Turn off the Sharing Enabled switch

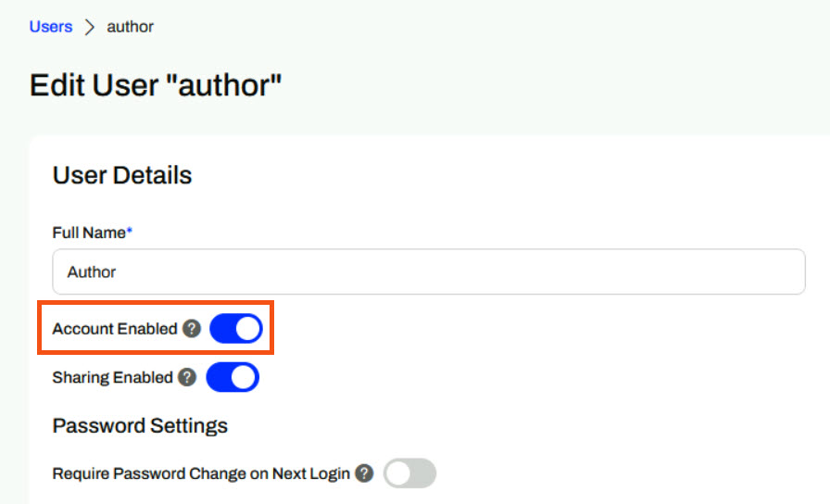233,377
